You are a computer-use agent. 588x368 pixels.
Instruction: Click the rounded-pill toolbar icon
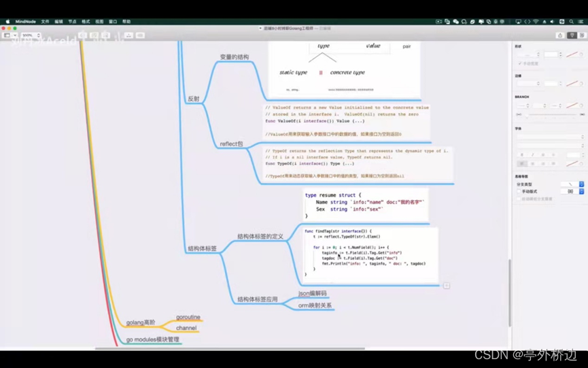pos(140,35)
